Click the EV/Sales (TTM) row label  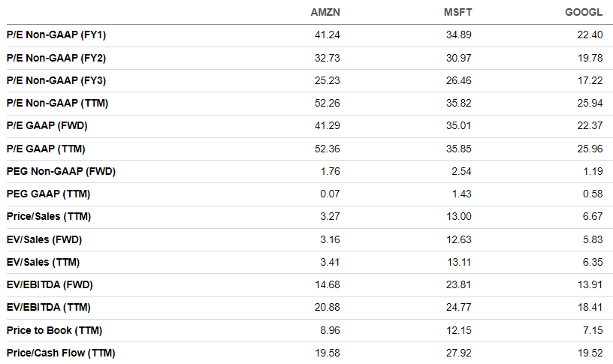click(43, 263)
